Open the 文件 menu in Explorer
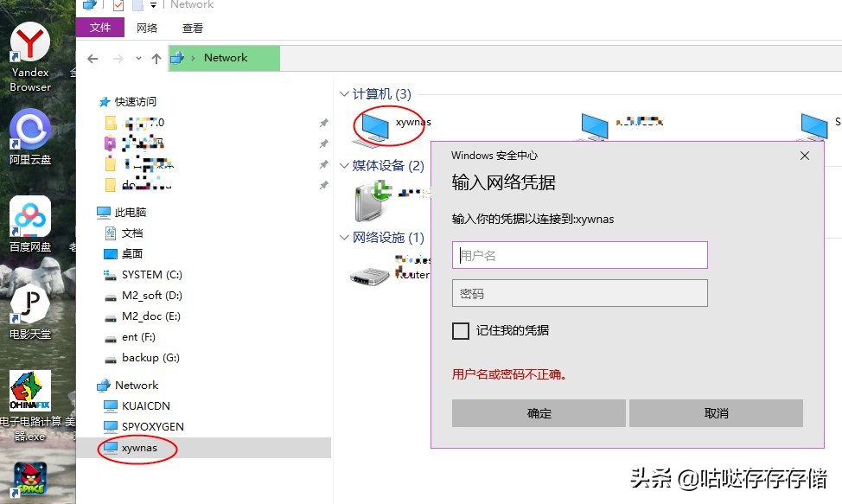842x504 pixels. point(99,27)
